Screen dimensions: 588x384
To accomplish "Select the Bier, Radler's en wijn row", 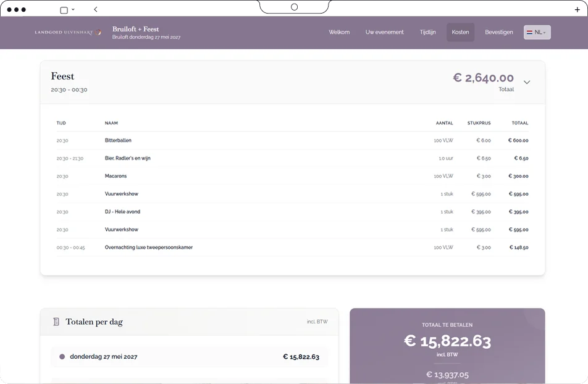I will click(x=293, y=158).
